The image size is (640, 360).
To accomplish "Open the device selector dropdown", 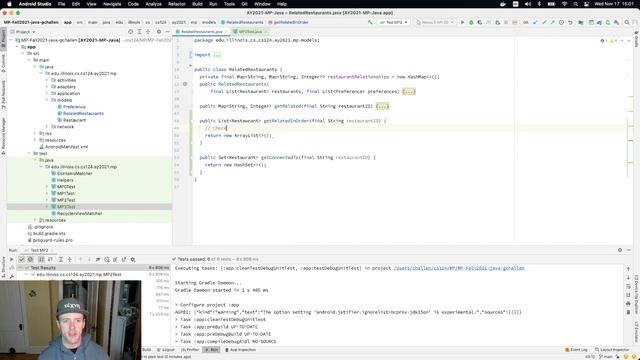I will coord(435,22).
